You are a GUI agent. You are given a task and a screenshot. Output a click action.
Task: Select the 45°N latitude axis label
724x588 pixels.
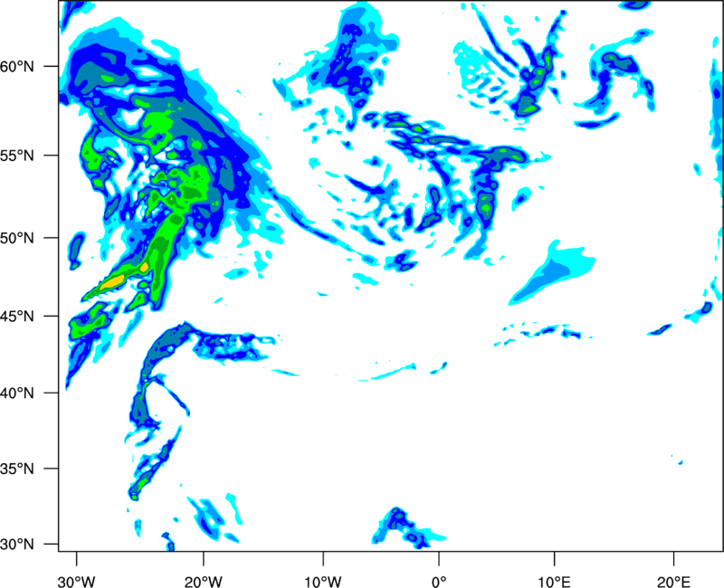[x=17, y=317]
